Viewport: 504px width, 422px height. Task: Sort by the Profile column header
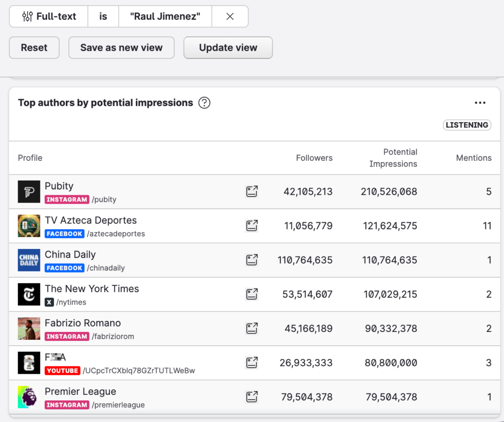click(30, 158)
